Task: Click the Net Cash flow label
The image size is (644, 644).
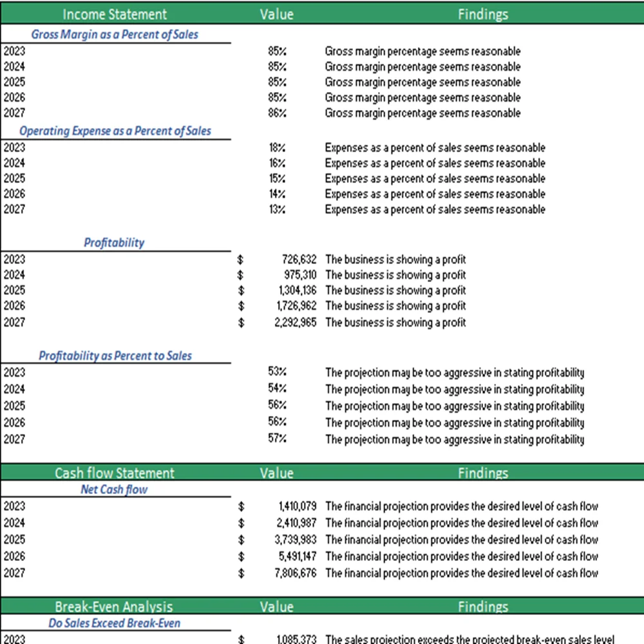Action: (114, 489)
